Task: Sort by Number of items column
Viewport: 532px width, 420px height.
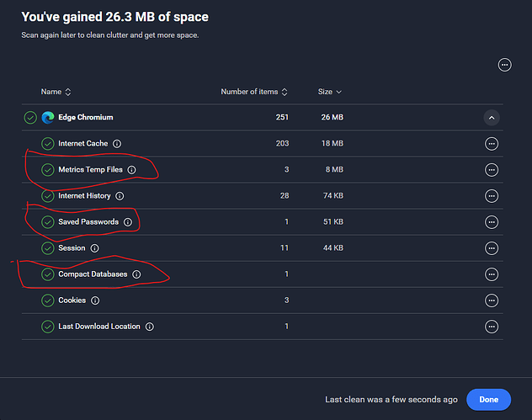Action: pos(254,92)
